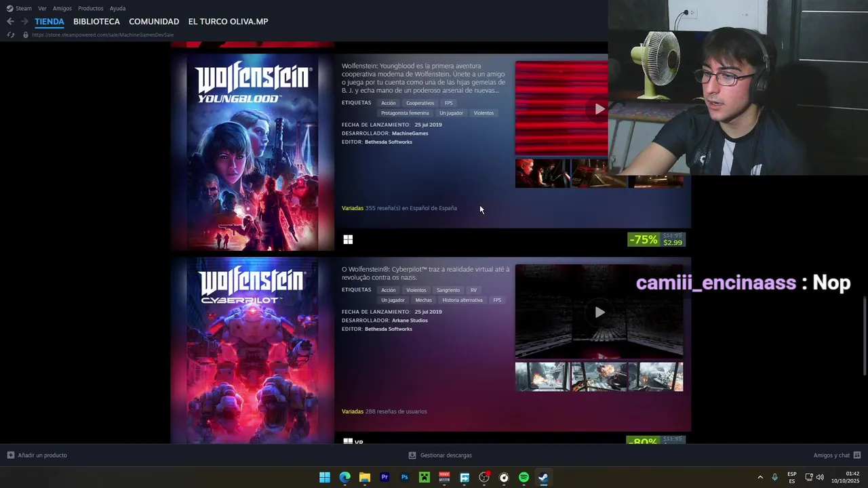Screen dimensions: 868x488
Task: Open network settings in the tray
Action: tap(809, 477)
